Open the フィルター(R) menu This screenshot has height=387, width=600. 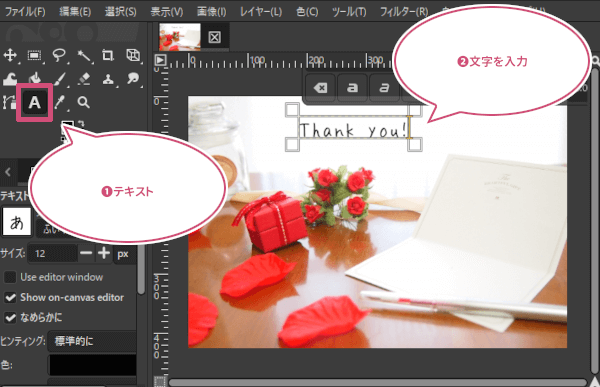point(404,11)
